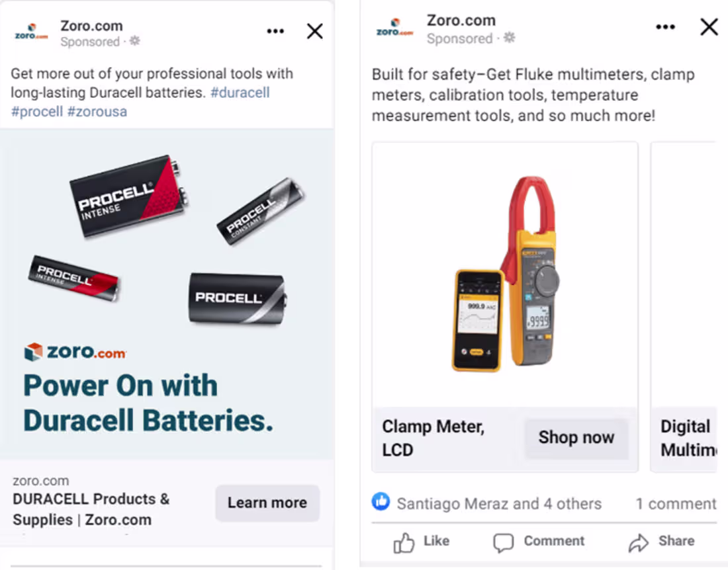
Task: Open the #zorousa hashtag
Action: click(98, 111)
